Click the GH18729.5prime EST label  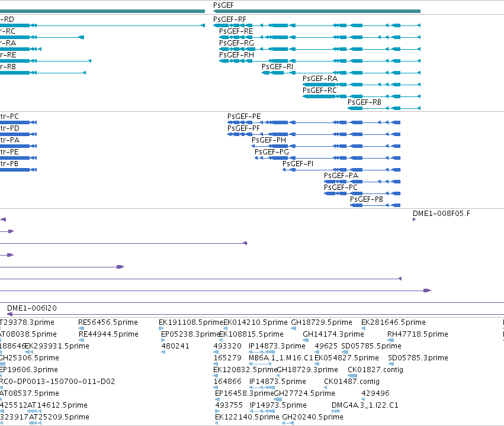(x=322, y=322)
